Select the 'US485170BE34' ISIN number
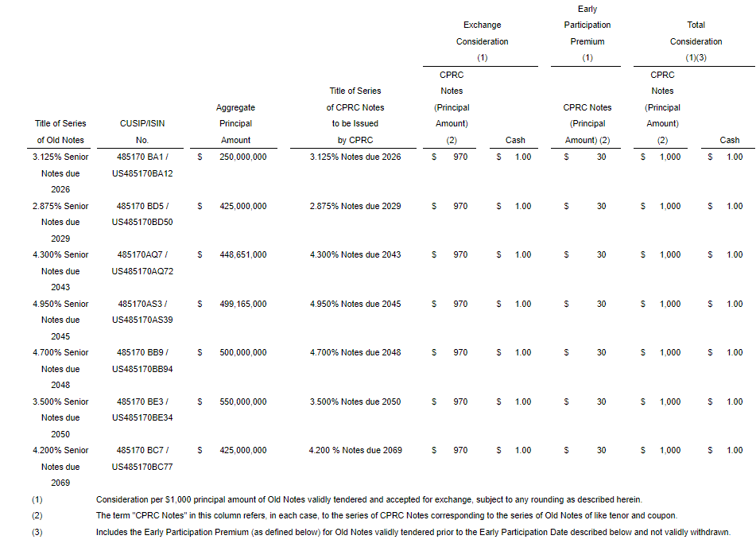 pyautogui.click(x=142, y=418)
